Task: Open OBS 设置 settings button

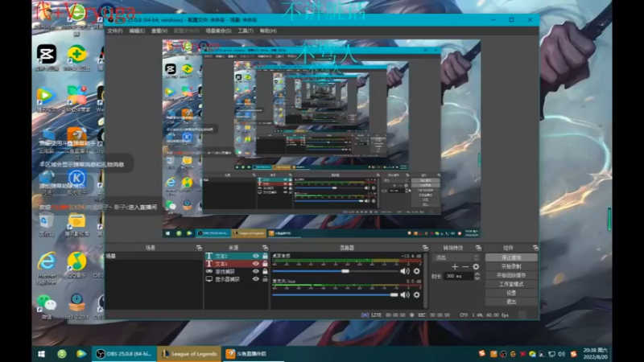Action: (511, 293)
